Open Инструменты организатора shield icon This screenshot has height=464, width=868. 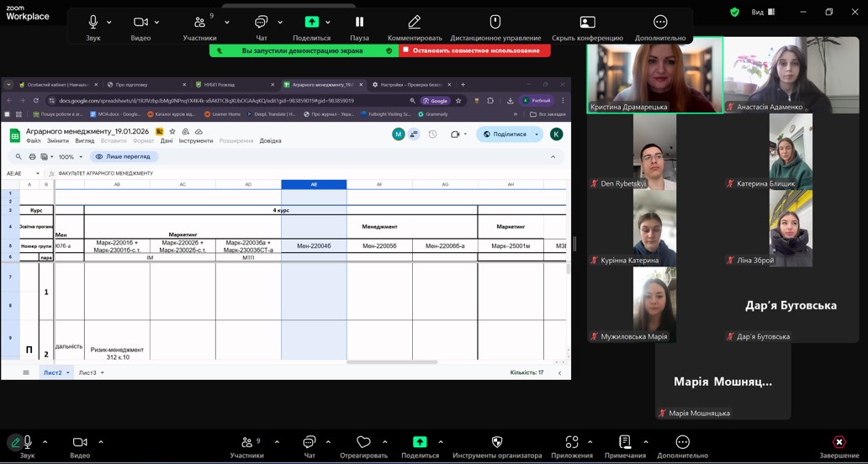coord(496,442)
